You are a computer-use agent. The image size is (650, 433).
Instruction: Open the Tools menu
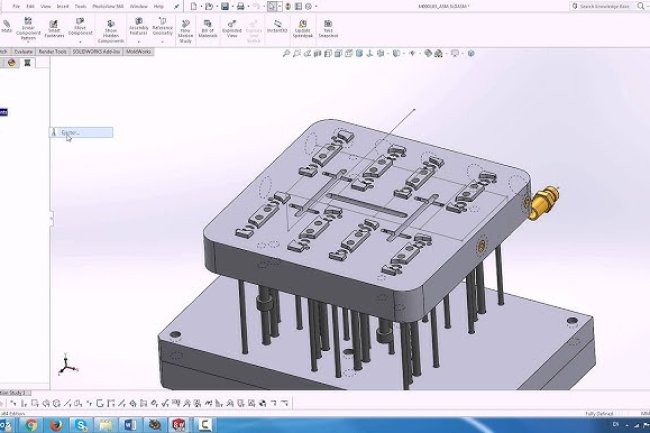click(x=80, y=7)
